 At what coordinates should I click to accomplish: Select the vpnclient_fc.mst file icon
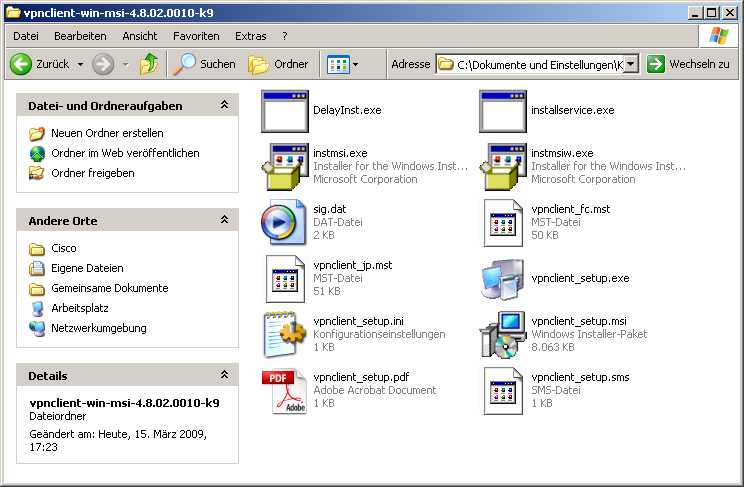503,223
